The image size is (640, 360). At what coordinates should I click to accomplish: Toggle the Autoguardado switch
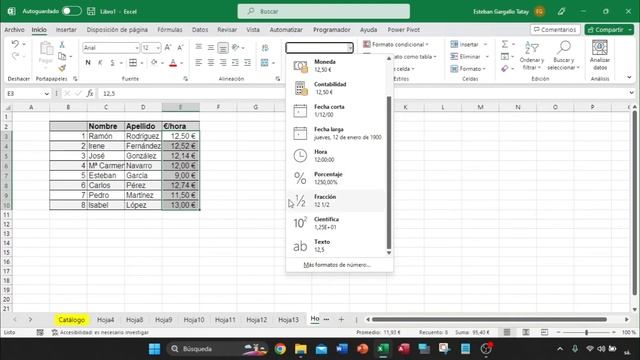(x=71, y=11)
